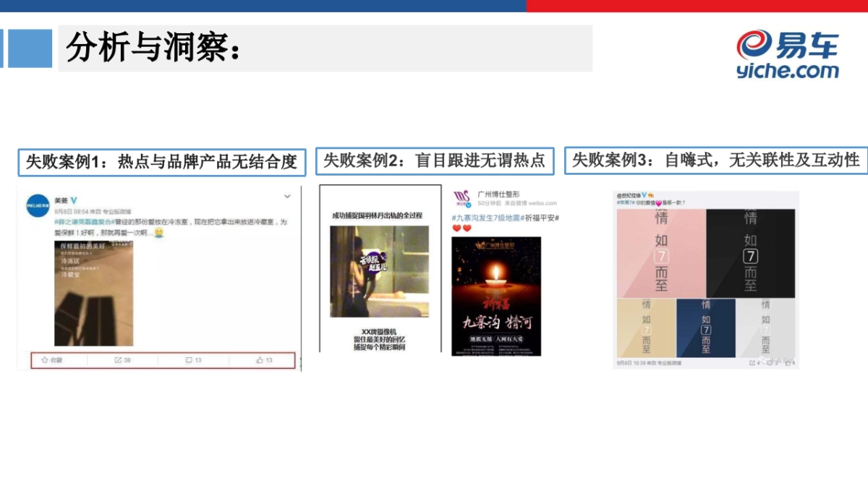Select the repost icon showing 38

point(119,361)
